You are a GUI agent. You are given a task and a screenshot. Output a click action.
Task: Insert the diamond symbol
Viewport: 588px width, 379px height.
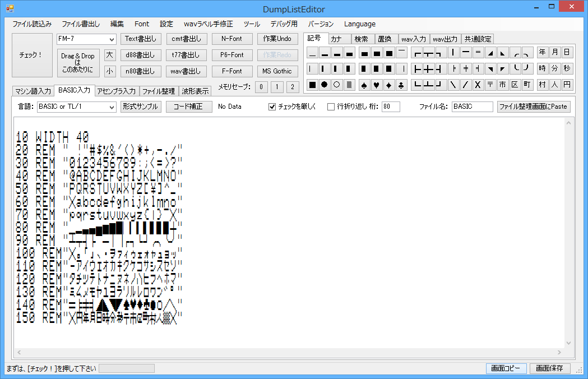point(389,85)
